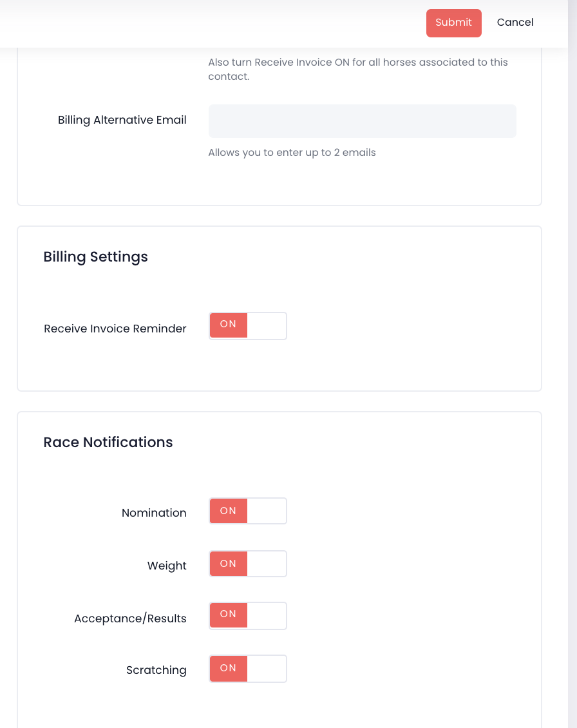Switch off the Weight notification toggle
The image size is (577, 728).
248,564
